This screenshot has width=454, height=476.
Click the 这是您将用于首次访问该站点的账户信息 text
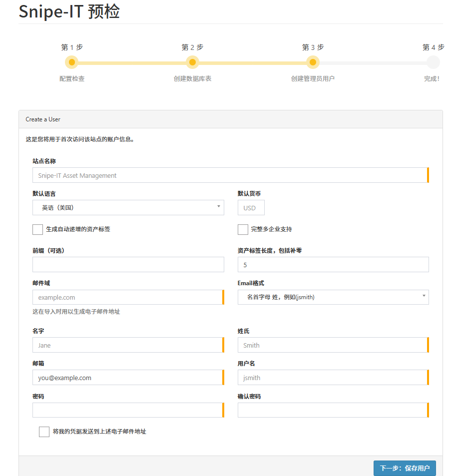tap(80, 139)
